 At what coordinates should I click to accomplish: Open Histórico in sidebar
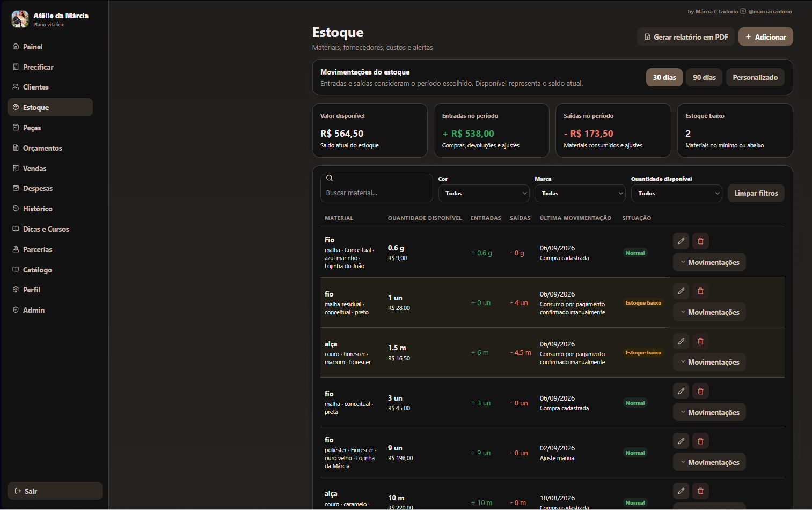(50, 209)
